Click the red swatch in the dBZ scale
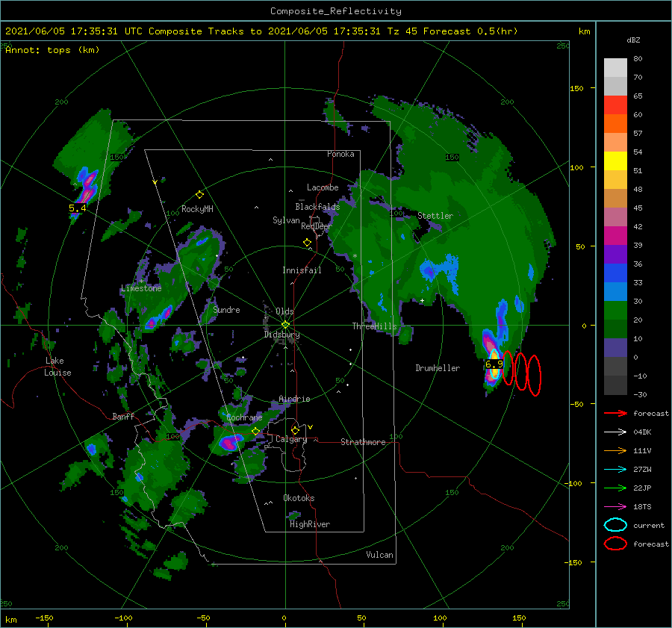This screenshot has height=628, width=672. click(x=615, y=105)
